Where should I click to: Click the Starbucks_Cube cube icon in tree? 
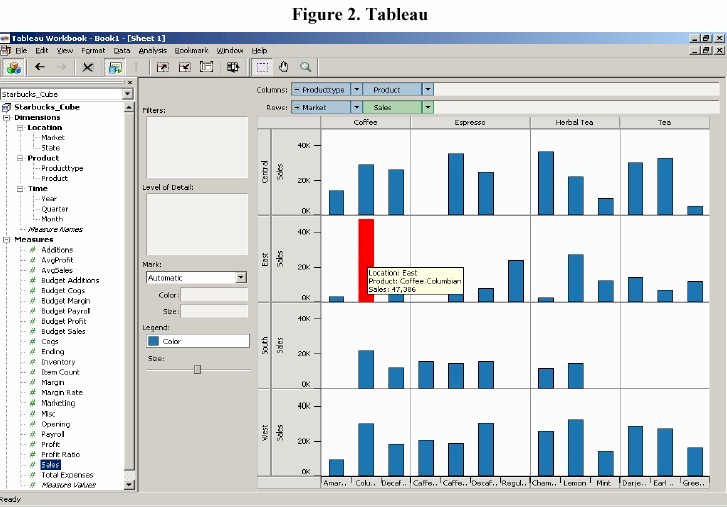[7, 107]
